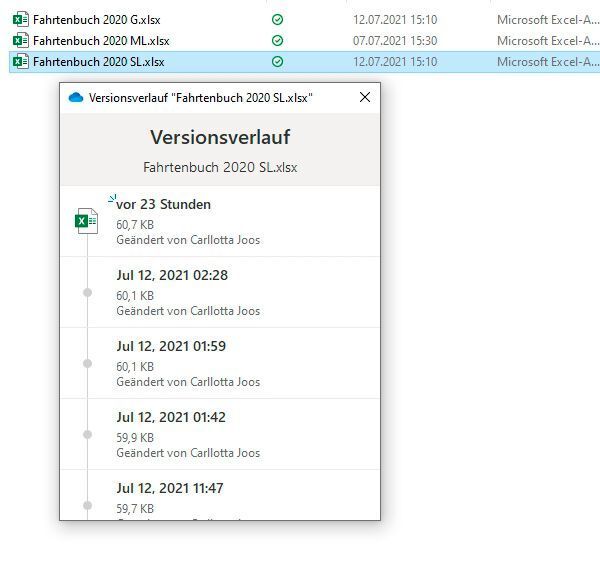This screenshot has height=563, width=600.
Task: Select file name Fahrtenbuch 2020 SL.xlsx in list
Action: point(99,62)
